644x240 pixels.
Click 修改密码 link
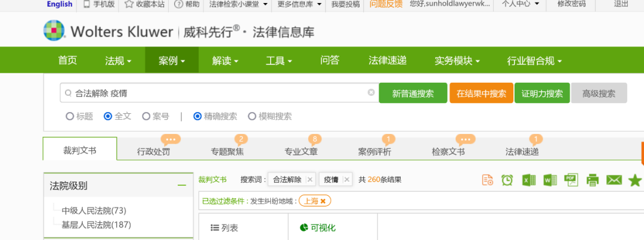[x=571, y=4]
